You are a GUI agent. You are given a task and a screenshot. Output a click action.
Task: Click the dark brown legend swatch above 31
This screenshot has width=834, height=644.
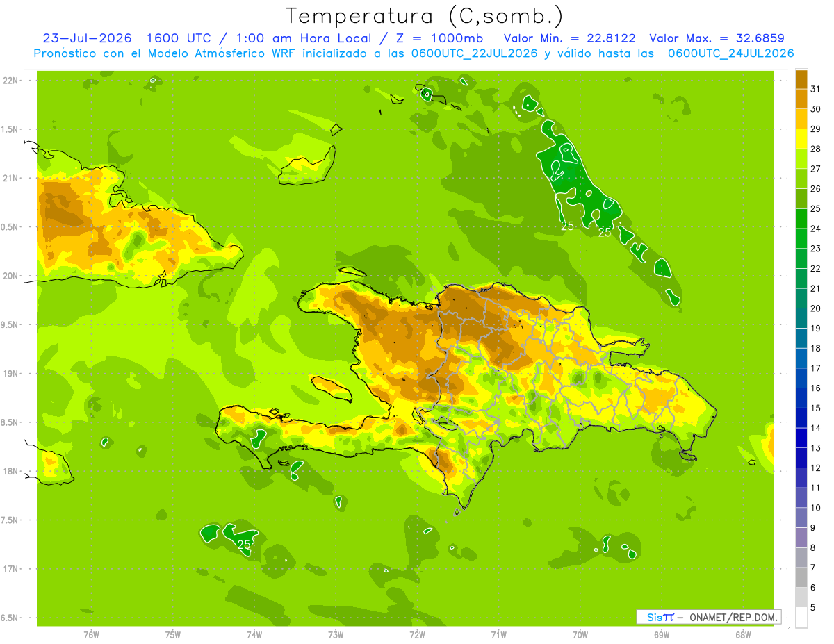click(x=801, y=79)
